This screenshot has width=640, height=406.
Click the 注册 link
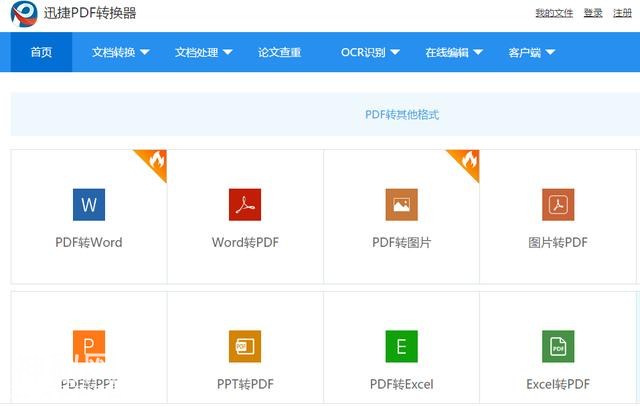coord(622,13)
